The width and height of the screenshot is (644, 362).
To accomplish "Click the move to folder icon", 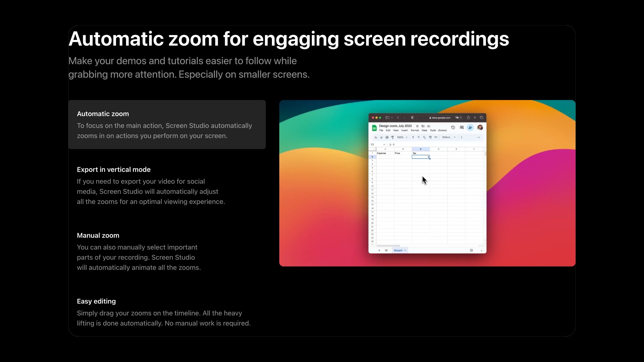I will pos(423,126).
